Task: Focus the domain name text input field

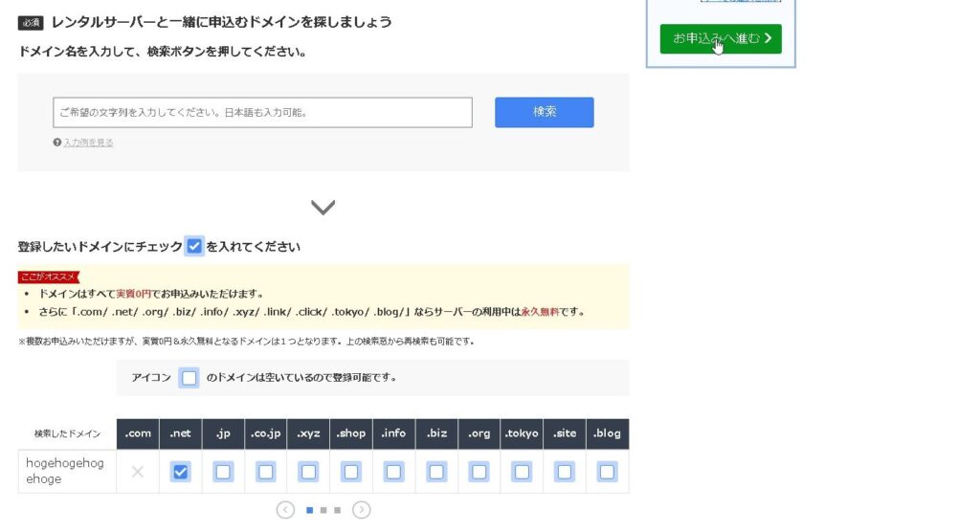Action: [262, 113]
